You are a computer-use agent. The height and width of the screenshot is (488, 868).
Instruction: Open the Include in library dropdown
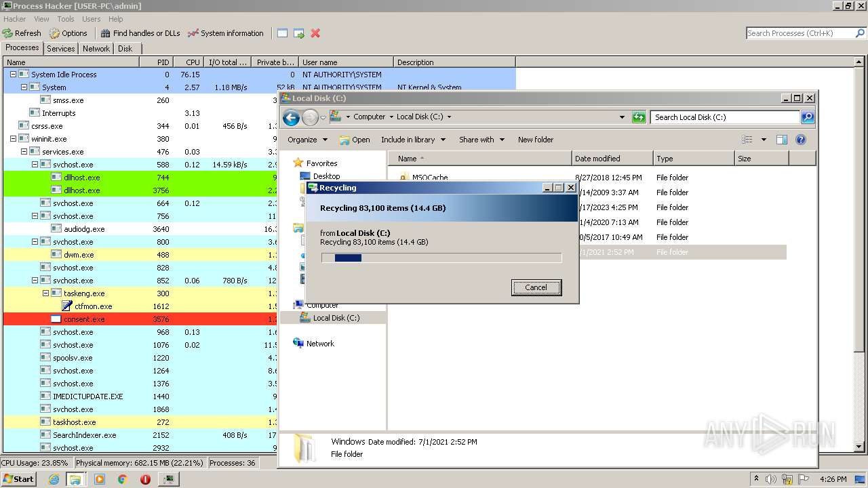[x=413, y=140]
